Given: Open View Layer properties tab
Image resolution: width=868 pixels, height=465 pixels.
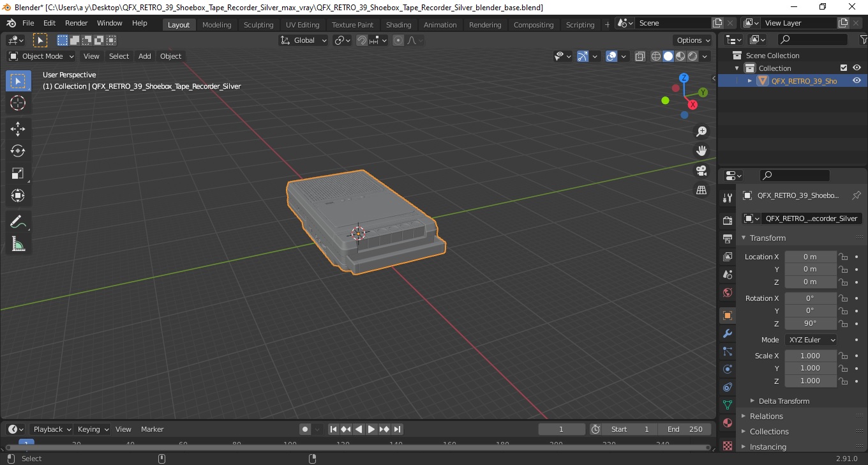Looking at the screenshot, I should click(x=727, y=256).
